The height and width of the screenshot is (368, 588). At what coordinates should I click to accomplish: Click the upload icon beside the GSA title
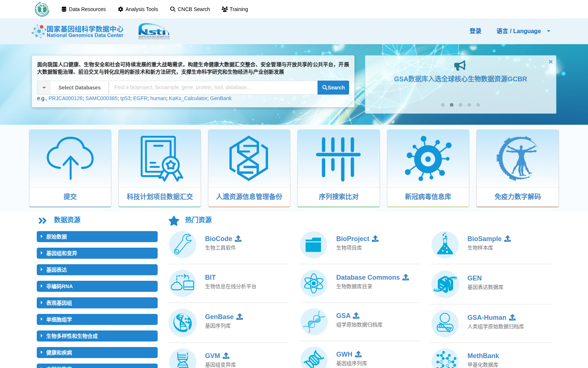coord(356,315)
